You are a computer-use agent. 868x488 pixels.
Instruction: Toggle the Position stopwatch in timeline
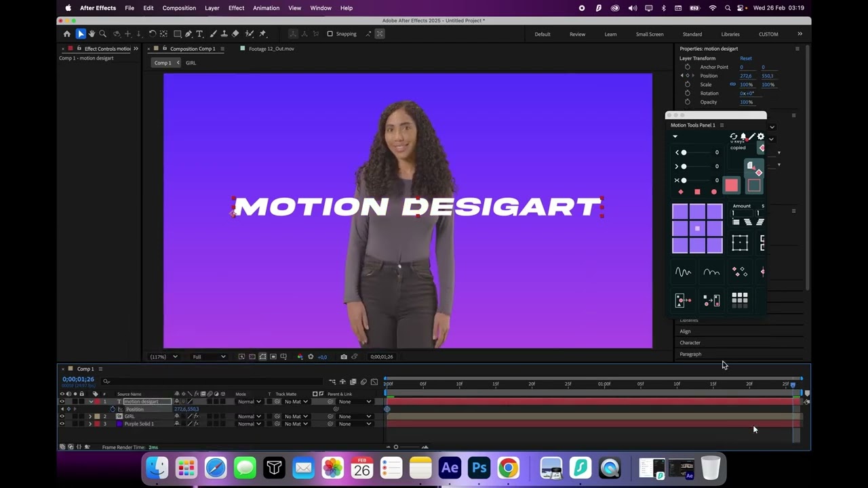[x=113, y=409]
